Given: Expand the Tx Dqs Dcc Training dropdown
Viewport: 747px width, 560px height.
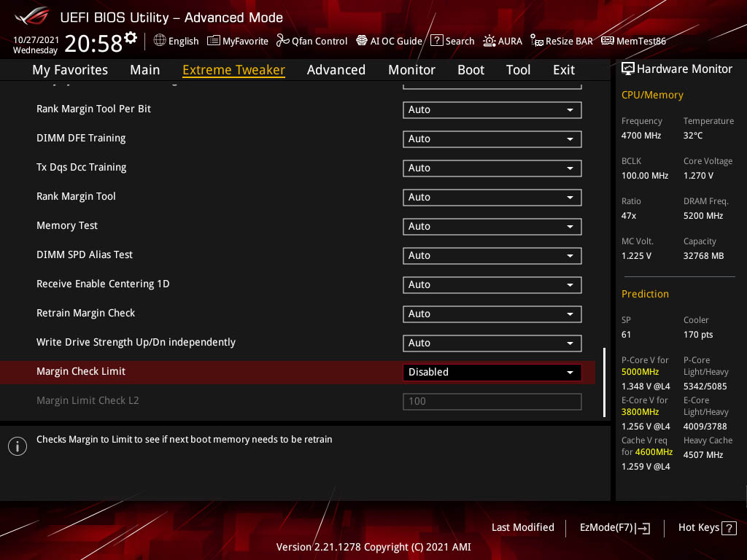Looking at the screenshot, I should 492,168.
